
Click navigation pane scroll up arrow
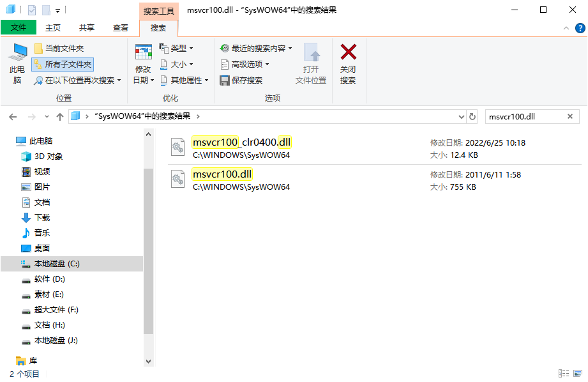[149, 134]
